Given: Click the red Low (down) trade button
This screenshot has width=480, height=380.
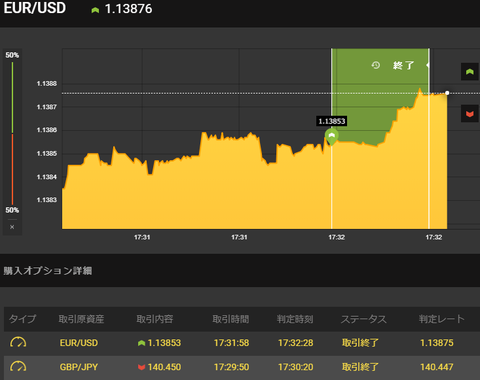Looking at the screenshot, I should pos(470,114).
